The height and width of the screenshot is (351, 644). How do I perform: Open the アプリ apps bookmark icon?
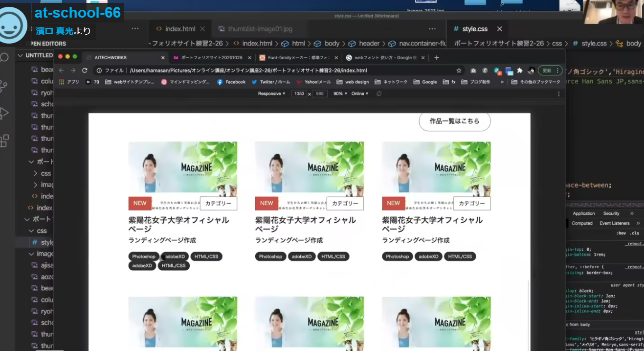point(69,82)
